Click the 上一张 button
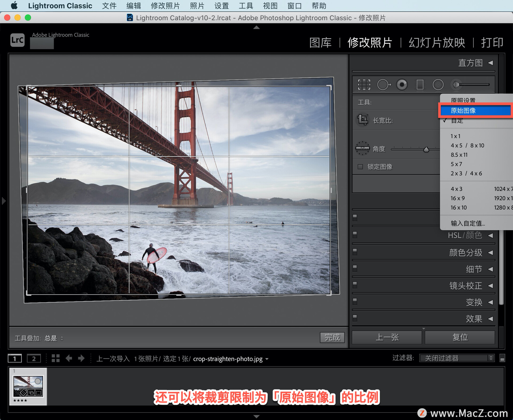513x420 pixels. (x=387, y=337)
